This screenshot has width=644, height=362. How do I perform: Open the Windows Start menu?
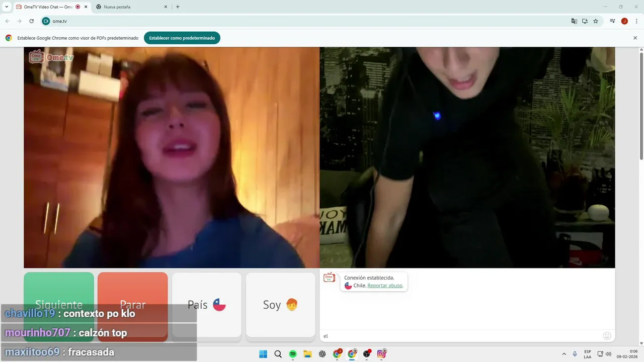point(263,354)
